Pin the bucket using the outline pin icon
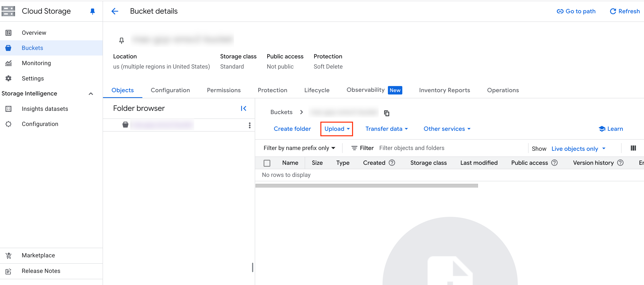This screenshot has height=285, width=644. [121, 40]
